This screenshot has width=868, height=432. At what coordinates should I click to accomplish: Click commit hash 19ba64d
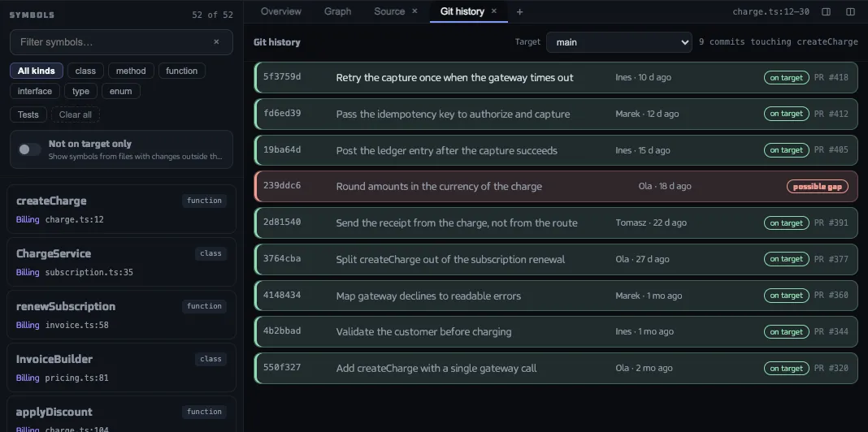pyautogui.click(x=282, y=150)
